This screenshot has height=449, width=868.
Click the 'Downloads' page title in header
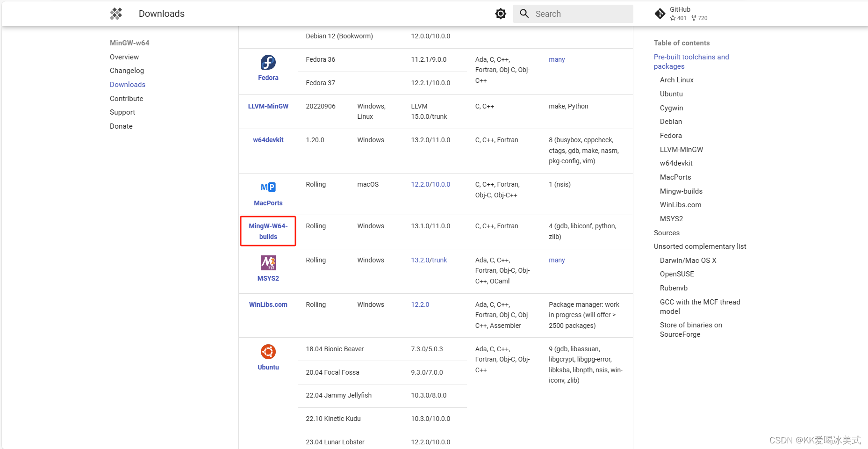pyautogui.click(x=162, y=14)
